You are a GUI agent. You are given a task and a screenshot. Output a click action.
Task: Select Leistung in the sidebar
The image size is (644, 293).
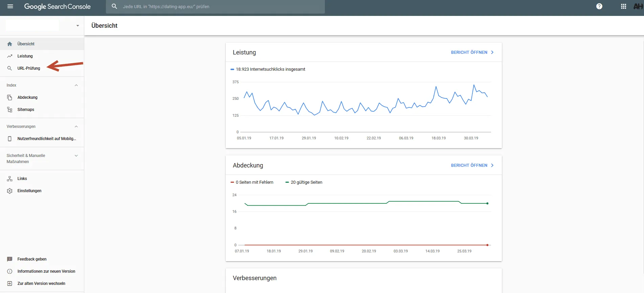(42, 56)
